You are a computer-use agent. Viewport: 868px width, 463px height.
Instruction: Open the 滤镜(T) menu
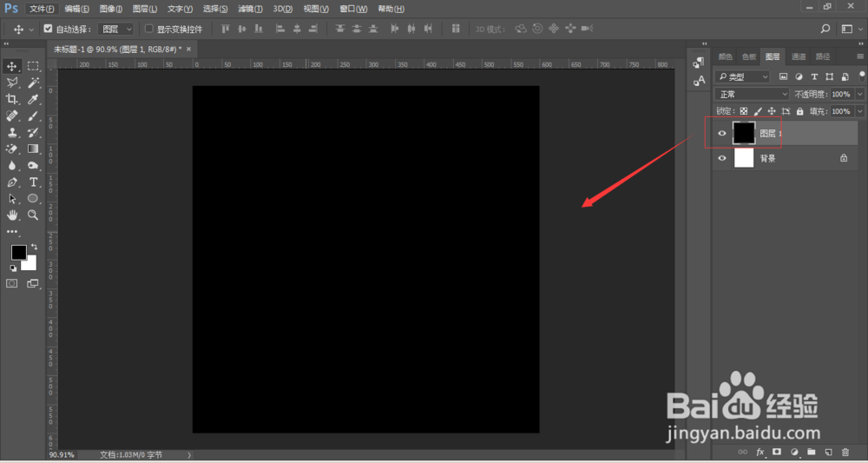(x=250, y=9)
